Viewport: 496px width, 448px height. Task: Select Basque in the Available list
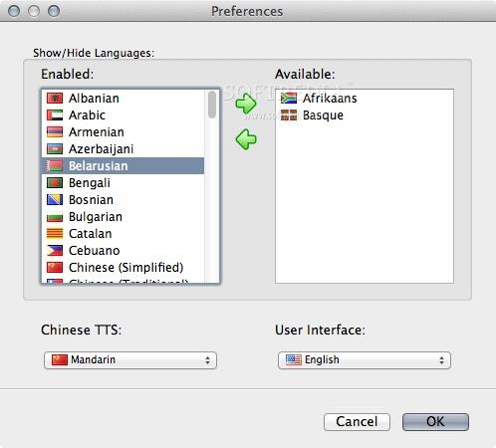coord(365,114)
